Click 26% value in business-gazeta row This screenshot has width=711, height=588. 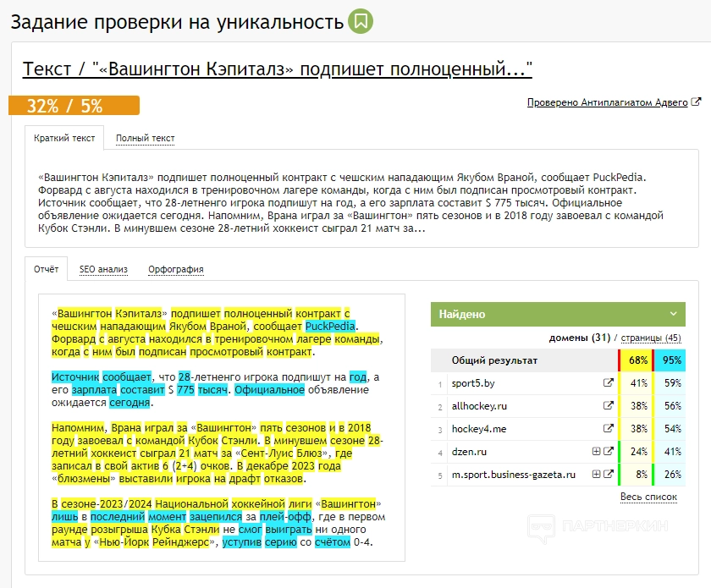point(672,475)
